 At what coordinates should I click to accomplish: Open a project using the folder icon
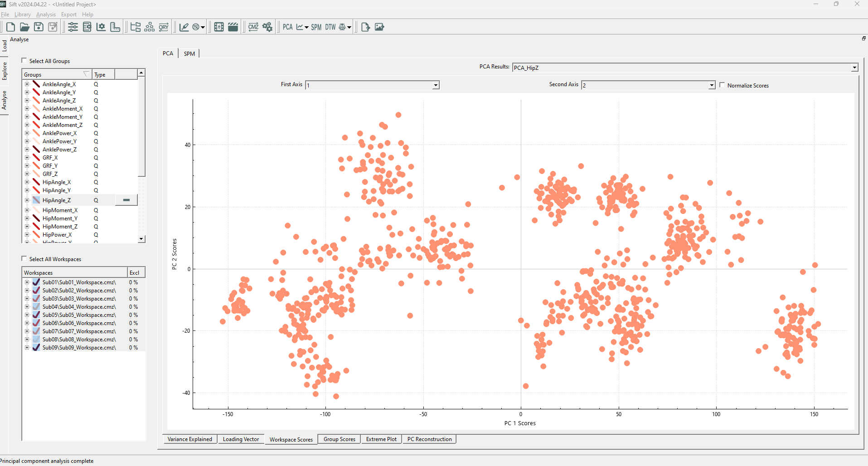pos(24,27)
